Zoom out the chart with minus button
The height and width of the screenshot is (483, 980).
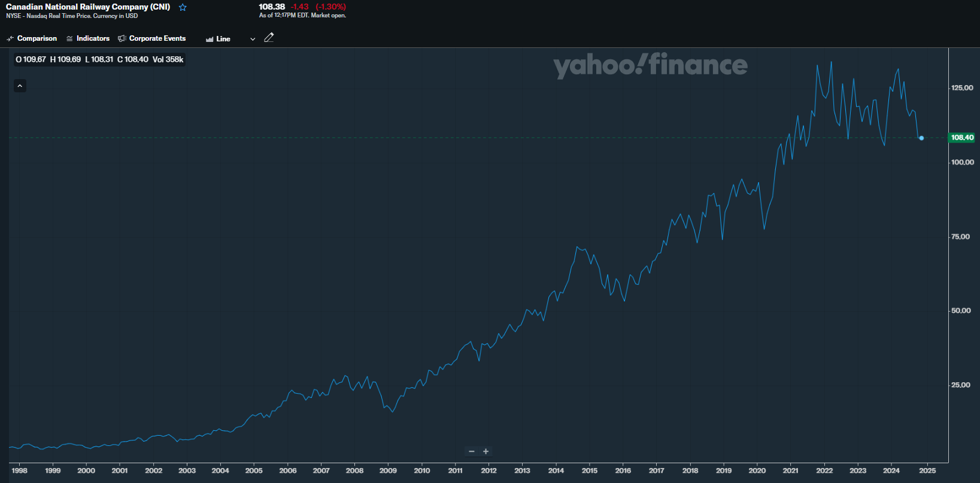click(472, 451)
